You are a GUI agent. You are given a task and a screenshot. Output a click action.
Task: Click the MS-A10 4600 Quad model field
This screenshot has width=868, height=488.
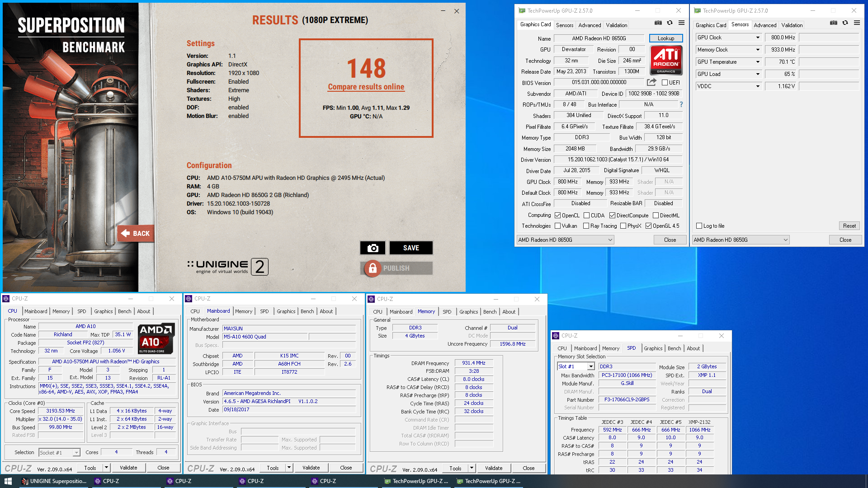tap(265, 337)
